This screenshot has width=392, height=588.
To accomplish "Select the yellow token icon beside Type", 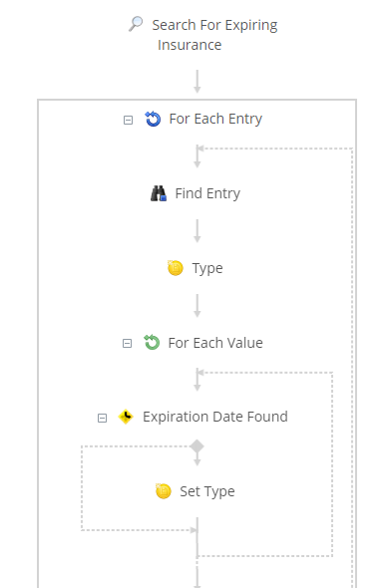I will pos(176,268).
